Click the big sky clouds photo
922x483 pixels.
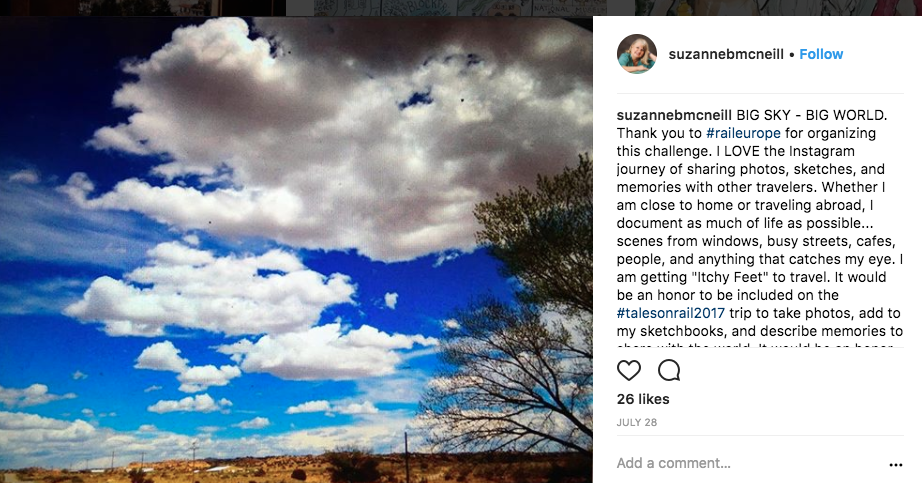[x=296, y=250]
